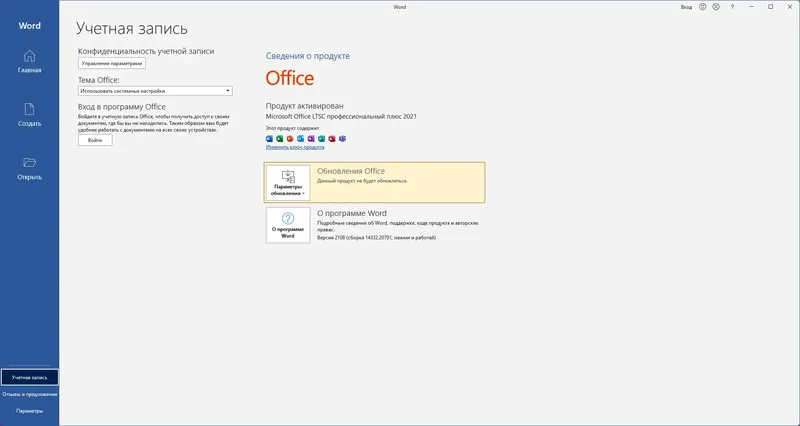This screenshot has width=800, height=426.
Task: Click the Excel product icon
Action: [280, 139]
